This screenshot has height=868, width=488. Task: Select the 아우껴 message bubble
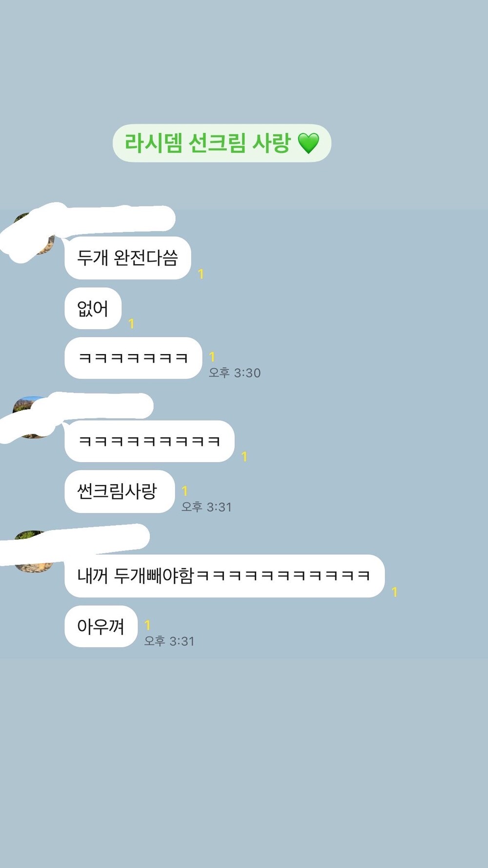coord(101,626)
